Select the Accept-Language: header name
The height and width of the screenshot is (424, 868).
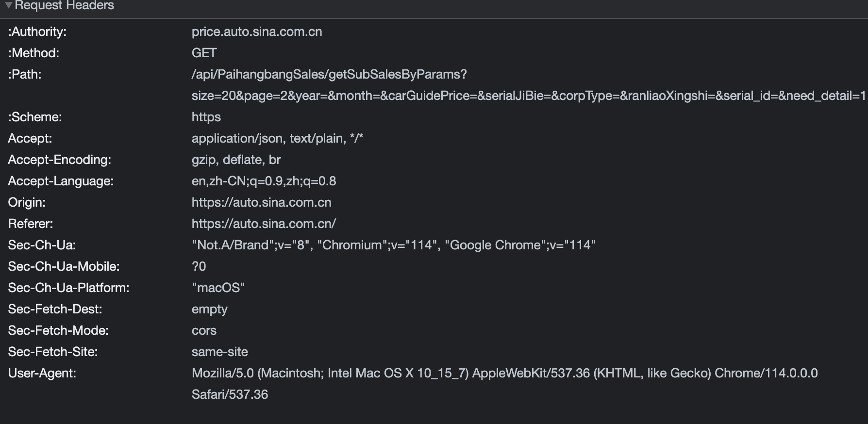(x=61, y=181)
